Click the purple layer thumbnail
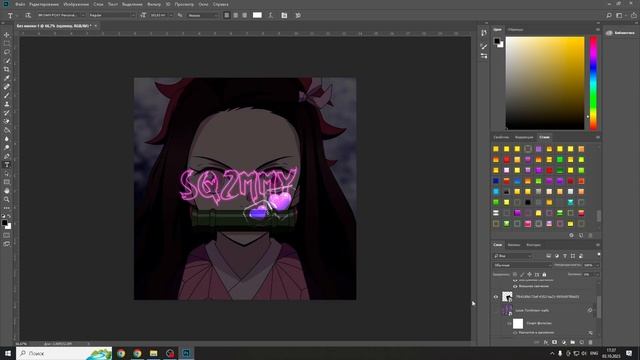This screenshot has height=360, width=640. (x=507, y=310)
